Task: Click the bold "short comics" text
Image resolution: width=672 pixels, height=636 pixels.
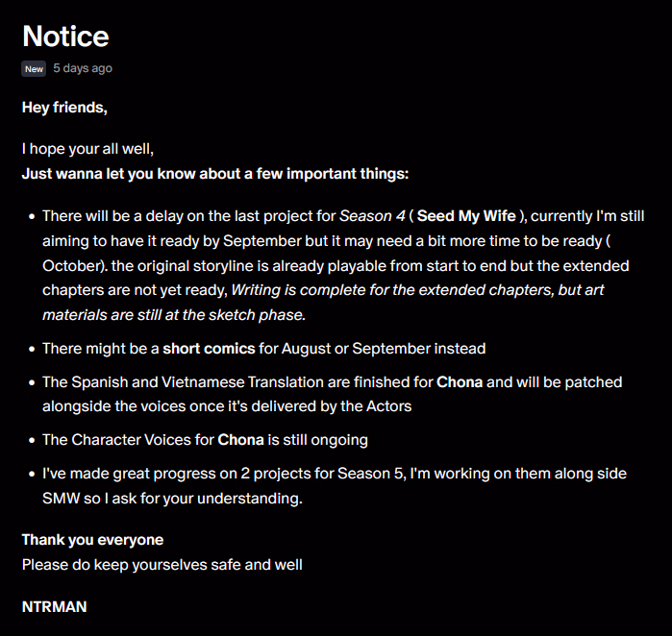Action: point(209,348)
